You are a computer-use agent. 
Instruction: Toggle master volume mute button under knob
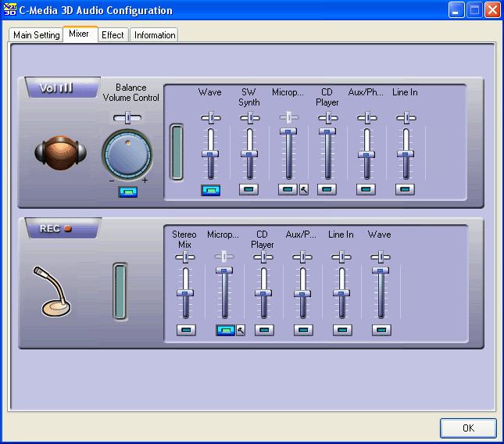pyautogui.click(x=128, y=192)
